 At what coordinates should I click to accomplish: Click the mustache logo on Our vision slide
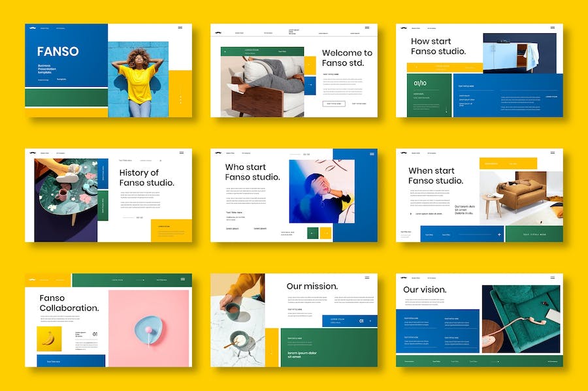coord(404,277)
